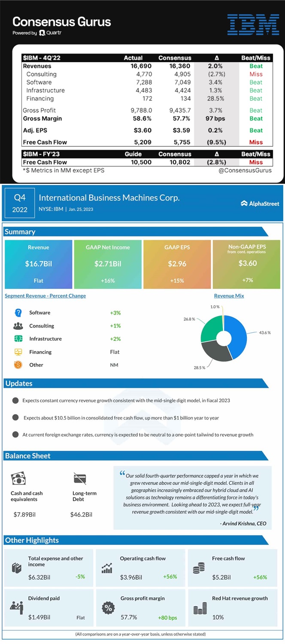Click the IBM logo

(253, 24)
